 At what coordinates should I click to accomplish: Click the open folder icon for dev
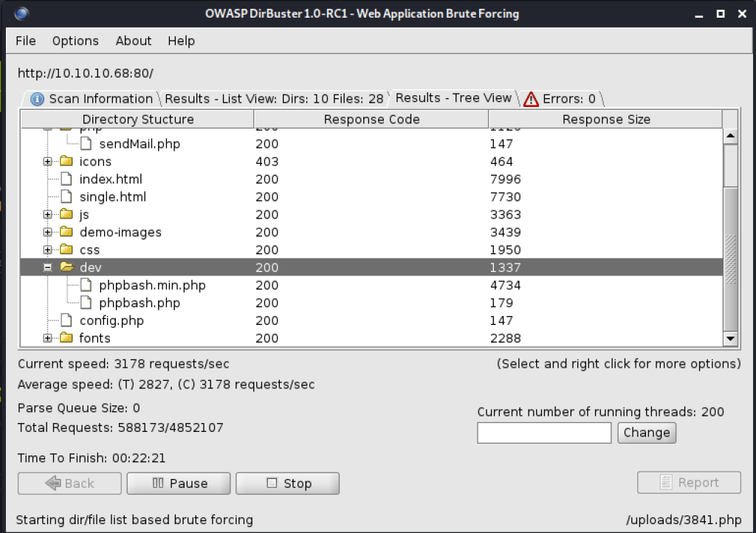pyautogui.click(x=66, y=268)
